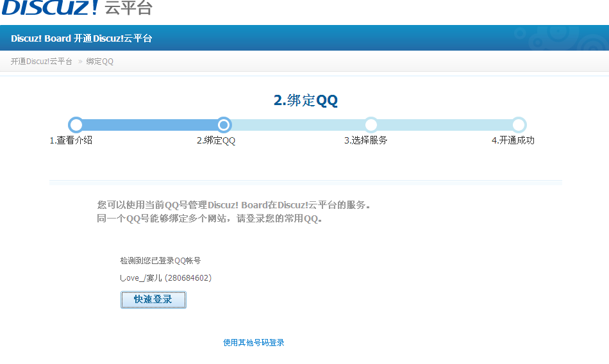Click the QQ account text Love_/宴儿 (280684602)

coord(166,277)
